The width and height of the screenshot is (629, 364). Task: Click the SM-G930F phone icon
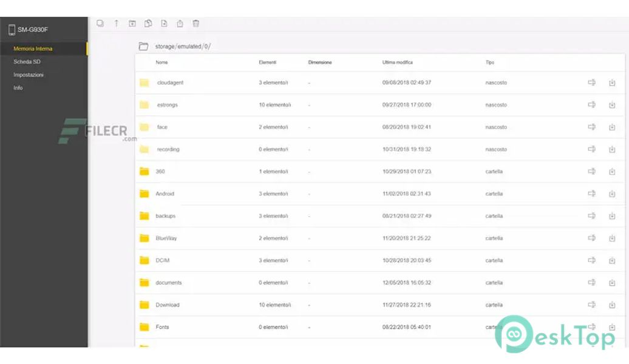(x=12, y=30)
